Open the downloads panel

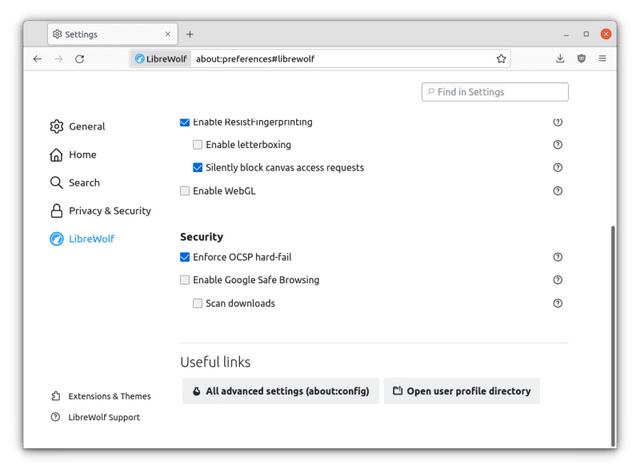560,58
